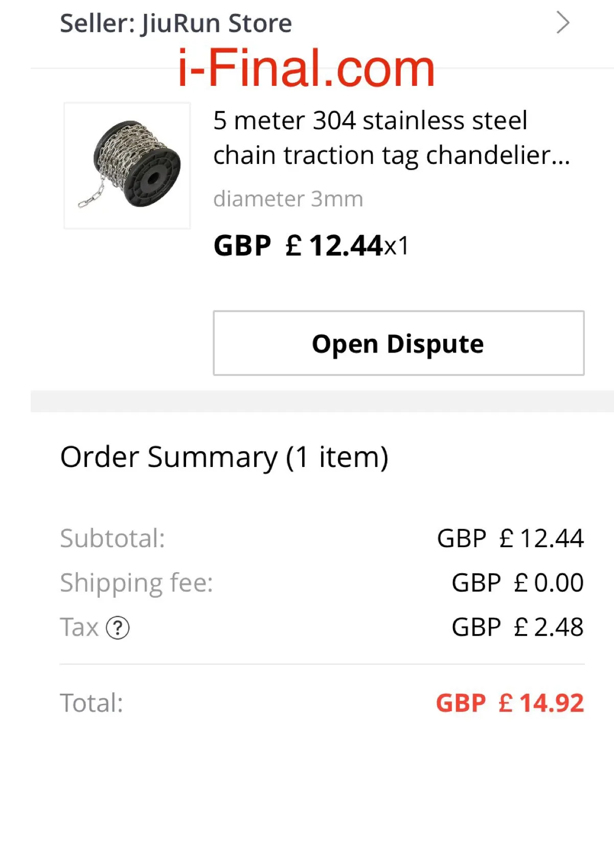Image resolution: width=614 pixels, height=868 pixels.
Task: Open the 5 meter stainless steel chain title
Action: tap(391, 137)
